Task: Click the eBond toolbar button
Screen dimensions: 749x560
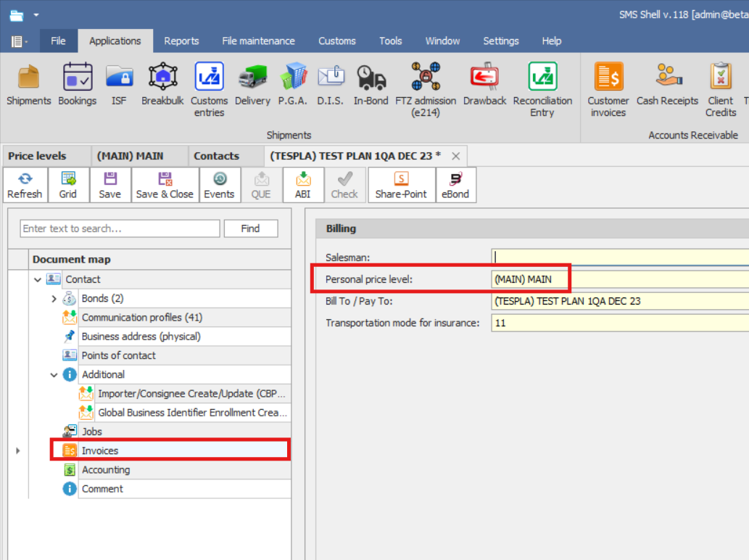Action: click(x=455, y=185)
